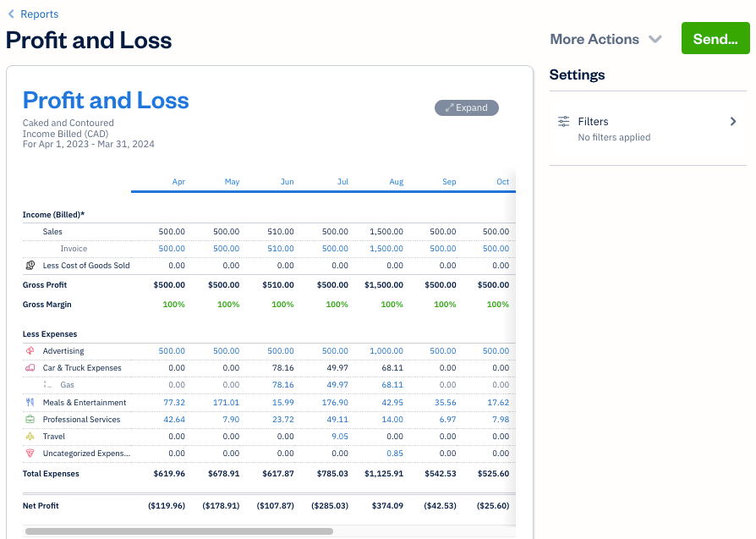
Task: Click the Expand button on the report
Action: 466,107
